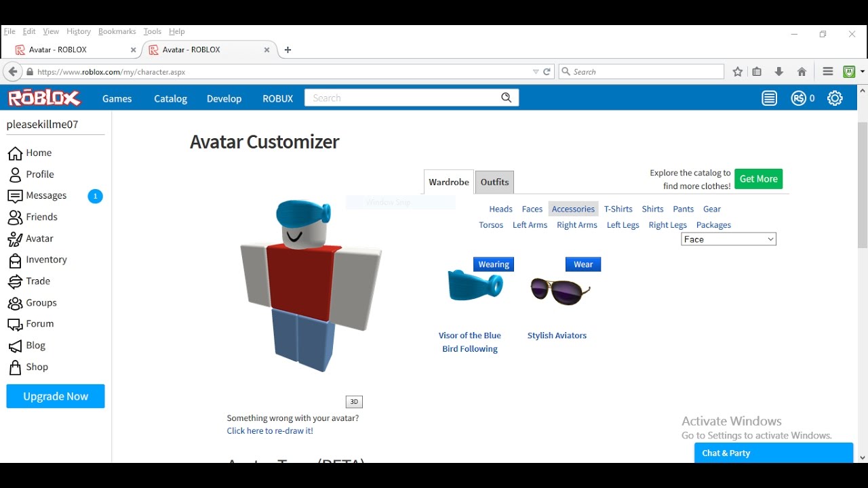Open the File menu
This screenshot has height=488, width=868.
[9, 31]
